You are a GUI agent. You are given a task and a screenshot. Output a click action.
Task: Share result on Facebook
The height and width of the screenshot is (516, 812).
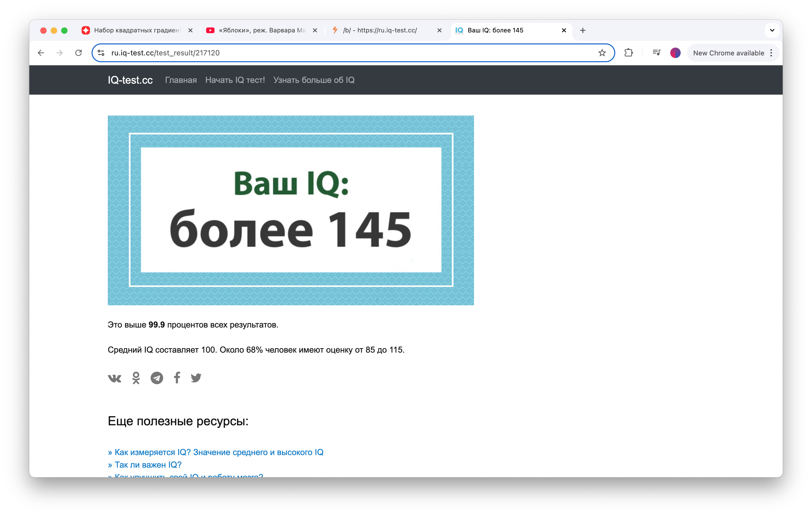coord(177,377)
